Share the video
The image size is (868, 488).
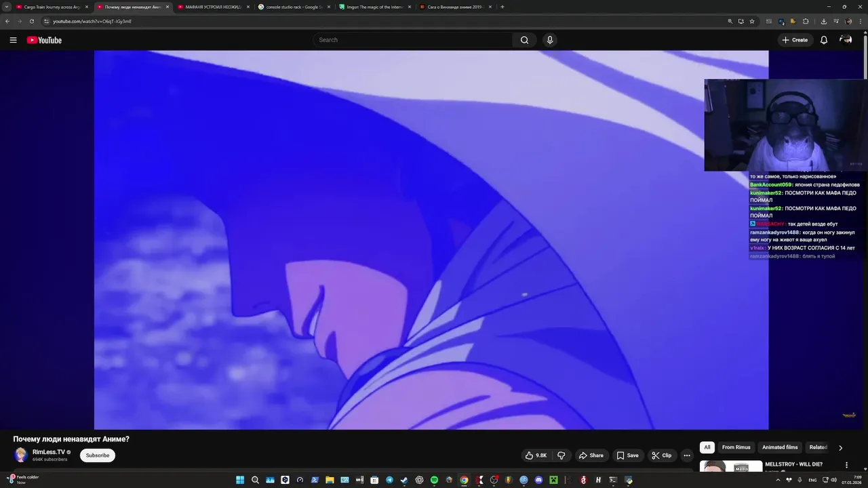591,455
